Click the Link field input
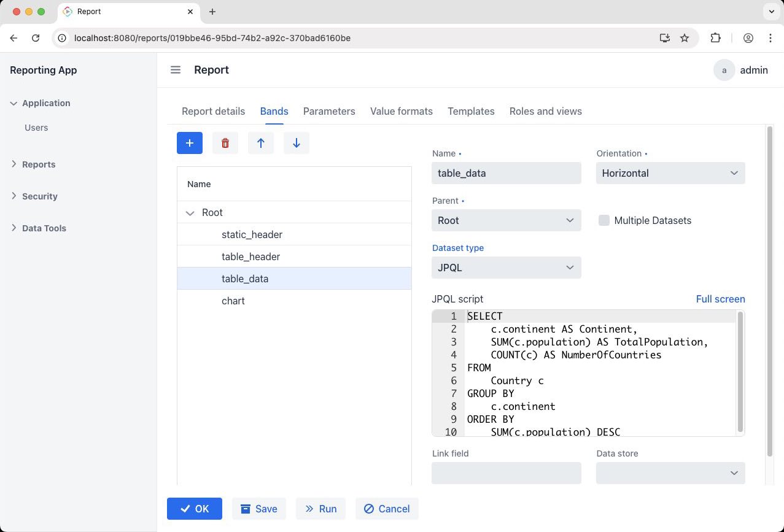784x532 pixels. point(506,473)
